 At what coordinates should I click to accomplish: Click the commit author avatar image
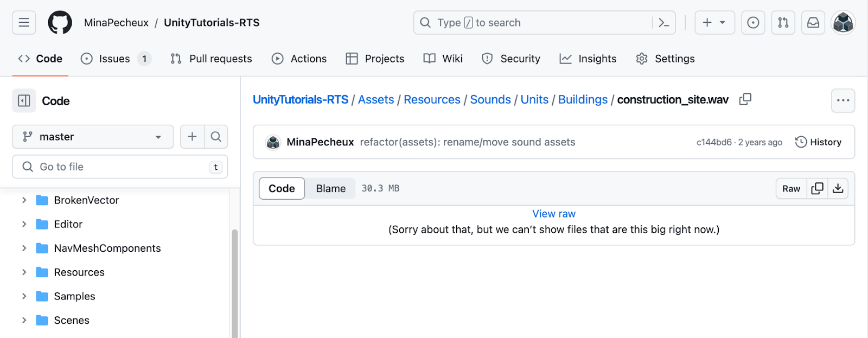273,142
